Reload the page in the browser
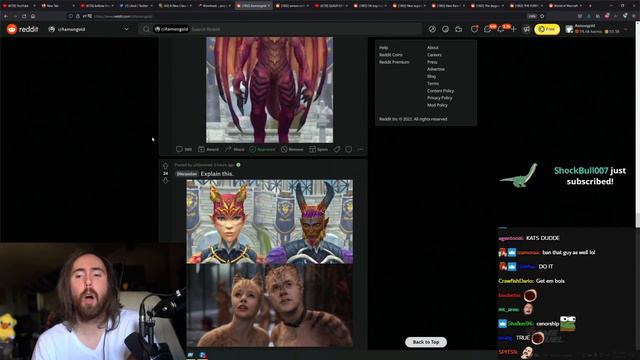640x360 pixels. pyautogui.click(x=24, y=16)
